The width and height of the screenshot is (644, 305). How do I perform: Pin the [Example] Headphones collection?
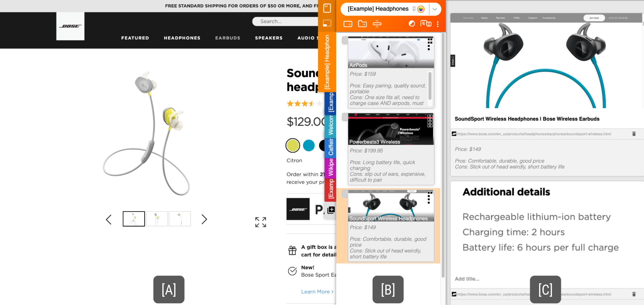pyautogui.click(x=414, y=9)
